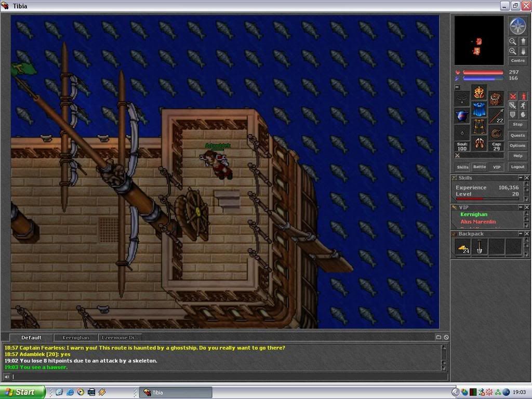The width and height of the screenshot is (532, 399).
Task: Select the shovel in Backpack
Action: pyautogui.click(x=480, y=247)
